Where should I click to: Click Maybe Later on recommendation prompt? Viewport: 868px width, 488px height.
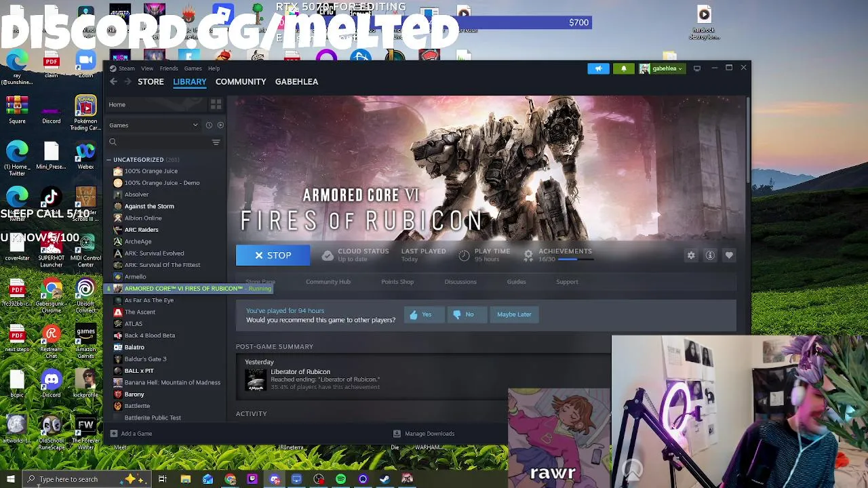(514, 314)
